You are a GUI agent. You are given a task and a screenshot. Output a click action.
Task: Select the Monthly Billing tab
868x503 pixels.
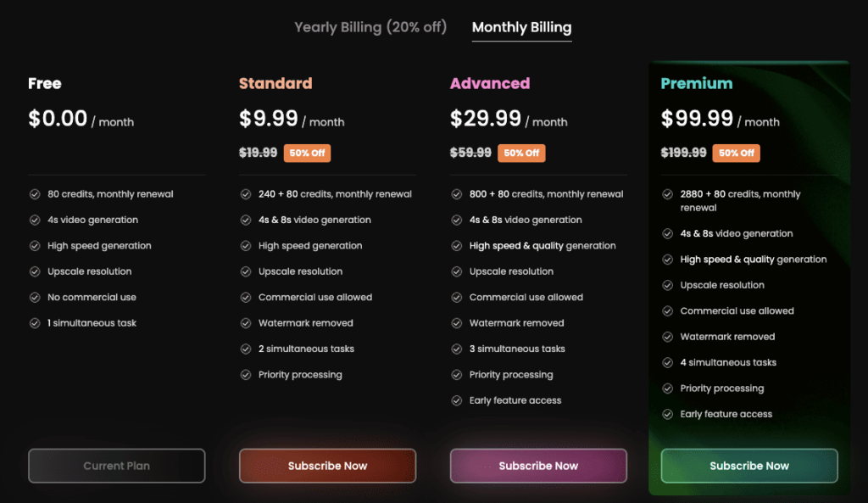[x=521, y=27]
